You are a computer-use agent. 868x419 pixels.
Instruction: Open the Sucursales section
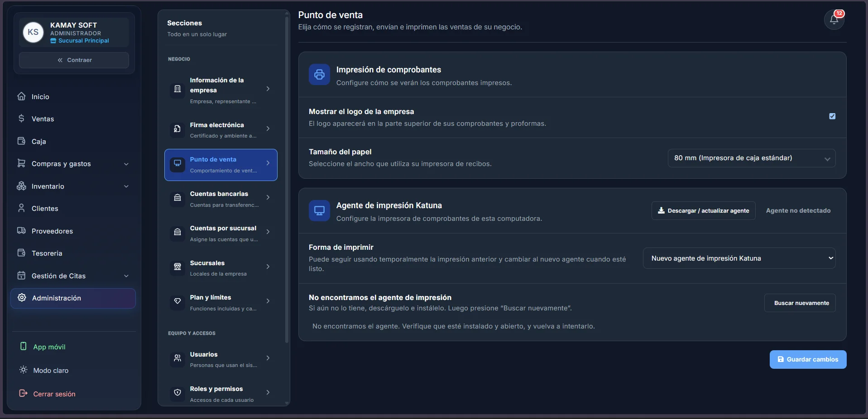221,268
